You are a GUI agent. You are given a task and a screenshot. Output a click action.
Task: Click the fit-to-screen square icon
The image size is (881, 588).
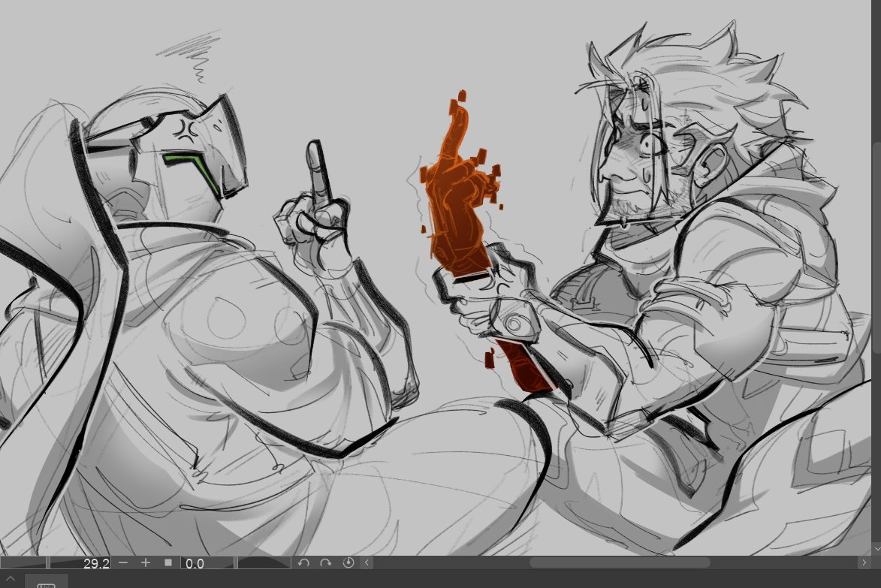(x=168, y=562)
